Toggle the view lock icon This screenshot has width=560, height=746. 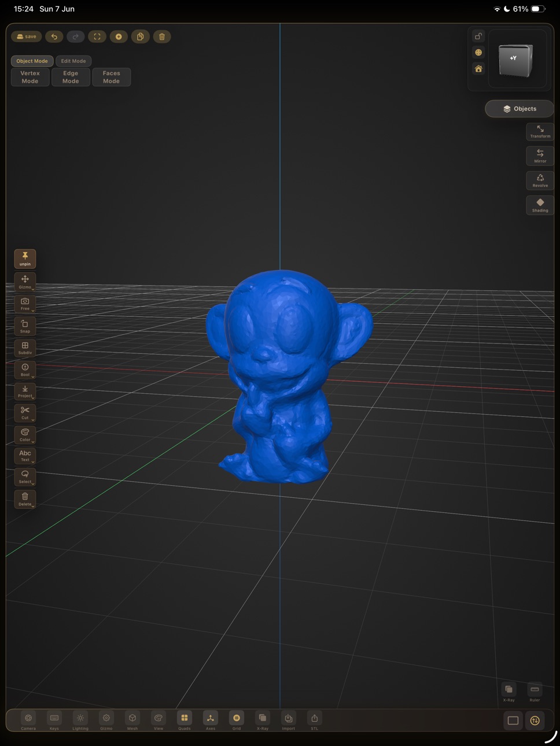pos(478,36)
